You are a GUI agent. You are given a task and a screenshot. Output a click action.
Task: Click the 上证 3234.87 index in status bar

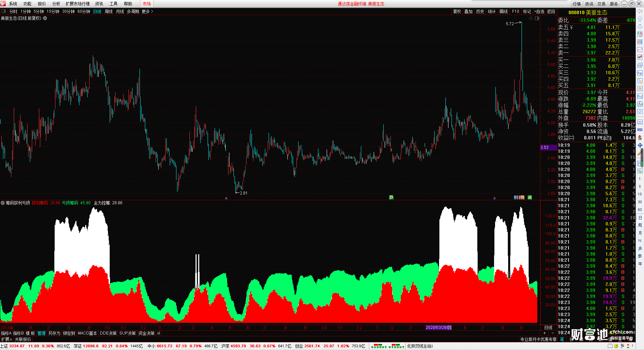(12, 346)
